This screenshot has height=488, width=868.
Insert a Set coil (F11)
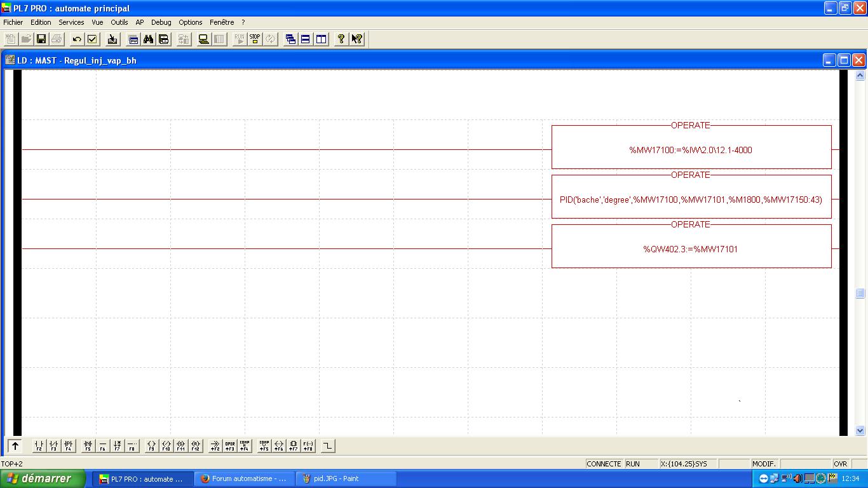(x=180, y=446)
